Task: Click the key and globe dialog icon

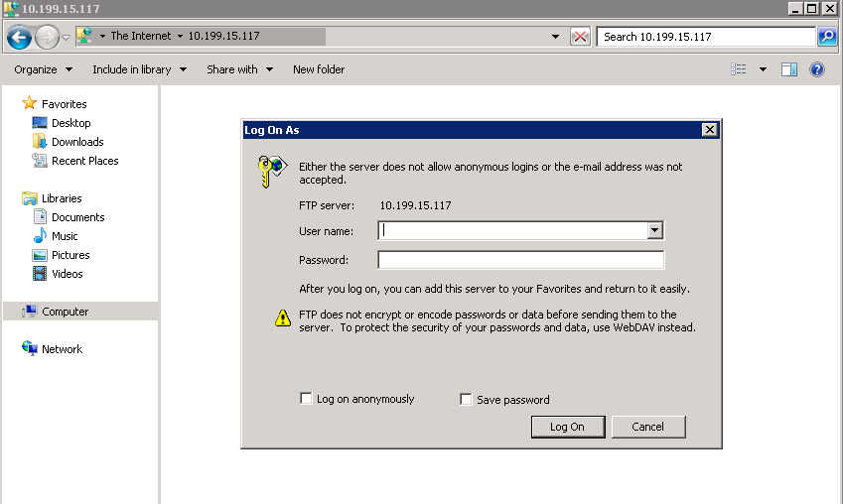Action: click(272, 172)
